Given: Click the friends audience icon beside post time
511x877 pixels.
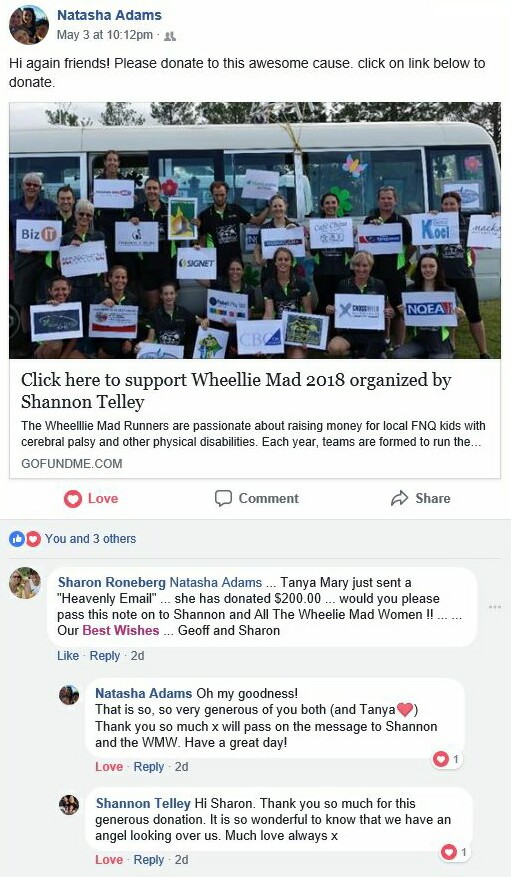Looking at the screenshot, I should [x=171, y=36].
